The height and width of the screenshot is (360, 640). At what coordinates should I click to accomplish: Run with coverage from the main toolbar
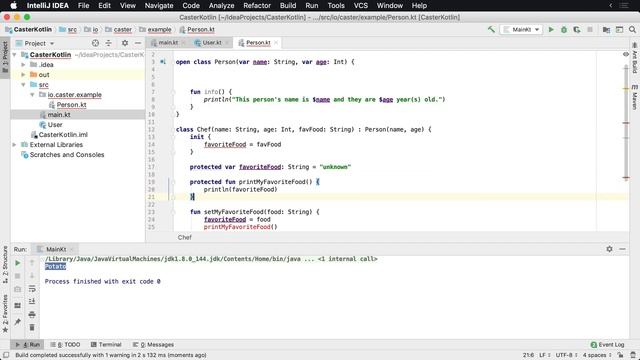tap(577, 29)
